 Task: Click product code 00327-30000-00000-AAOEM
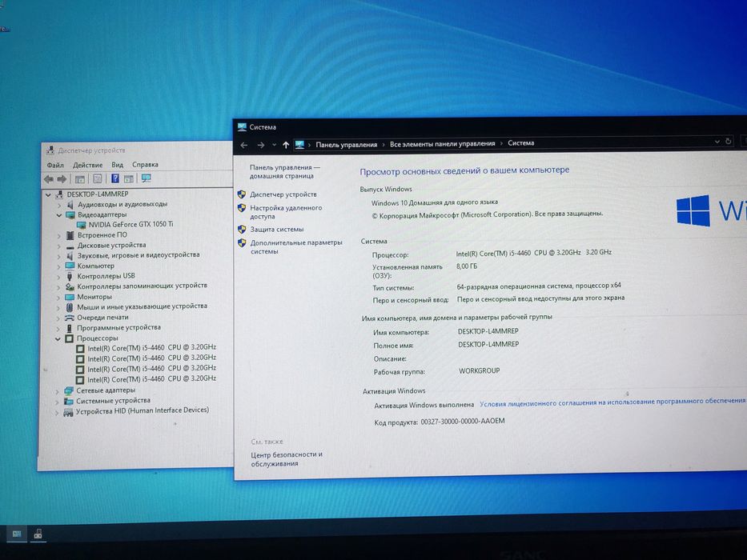click(463, 421)
